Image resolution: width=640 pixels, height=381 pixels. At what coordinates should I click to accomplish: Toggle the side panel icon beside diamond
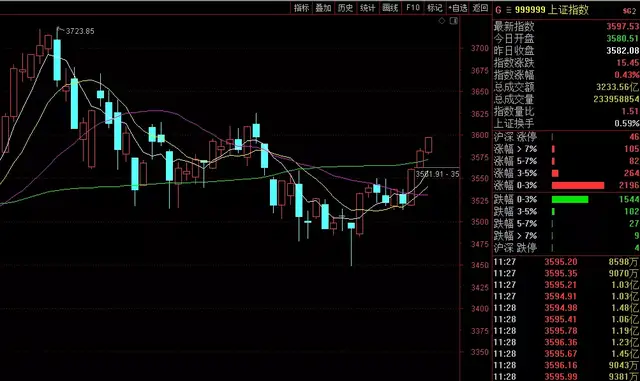pyautogui.click(x=453, y=21)
